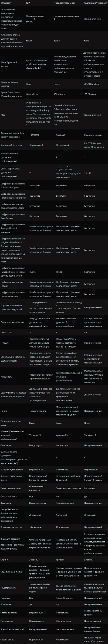Select the "Слоты GTN" row label
Viewport: 108px width, 644px height.
click(x=6, y=332)
